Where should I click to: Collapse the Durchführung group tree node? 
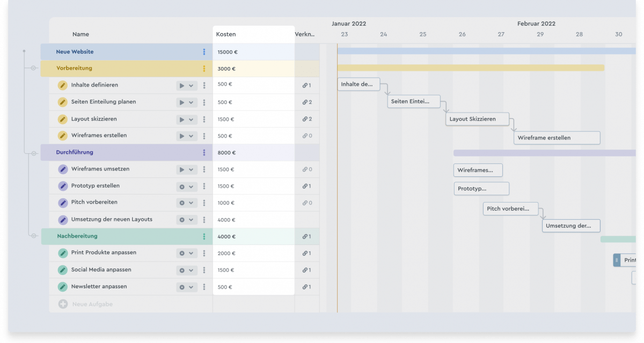(34, 153)
